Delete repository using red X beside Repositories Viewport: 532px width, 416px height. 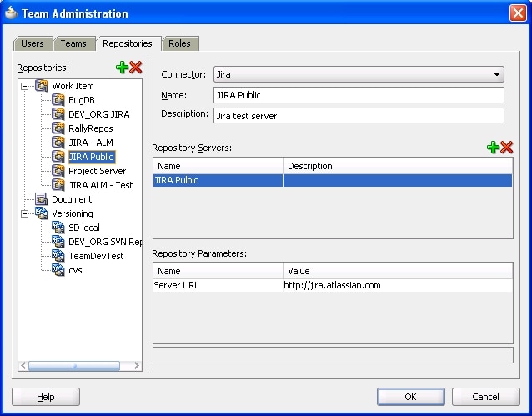click(x=135, y=68)
